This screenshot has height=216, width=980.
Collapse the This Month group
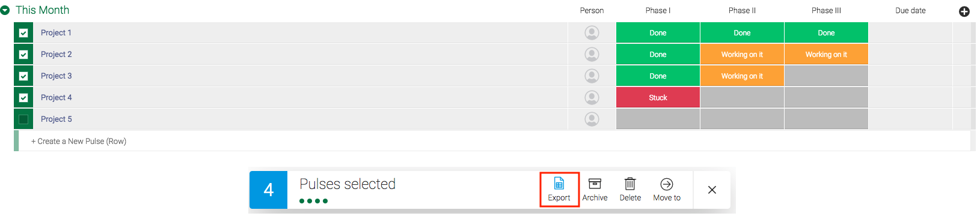point(5,10)
